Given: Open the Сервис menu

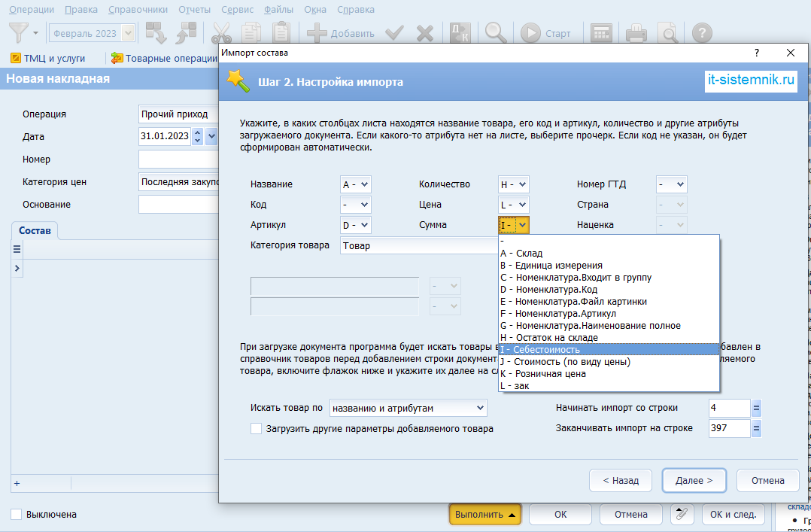Looking at the screenshot, I should pyautogui.click(x=238, y=9).
